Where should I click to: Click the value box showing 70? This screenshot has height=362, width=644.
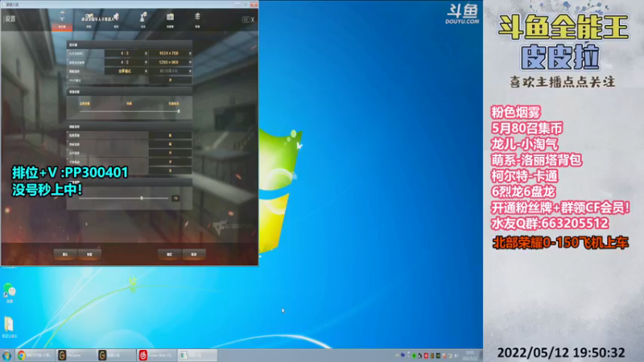pos(175,198)
